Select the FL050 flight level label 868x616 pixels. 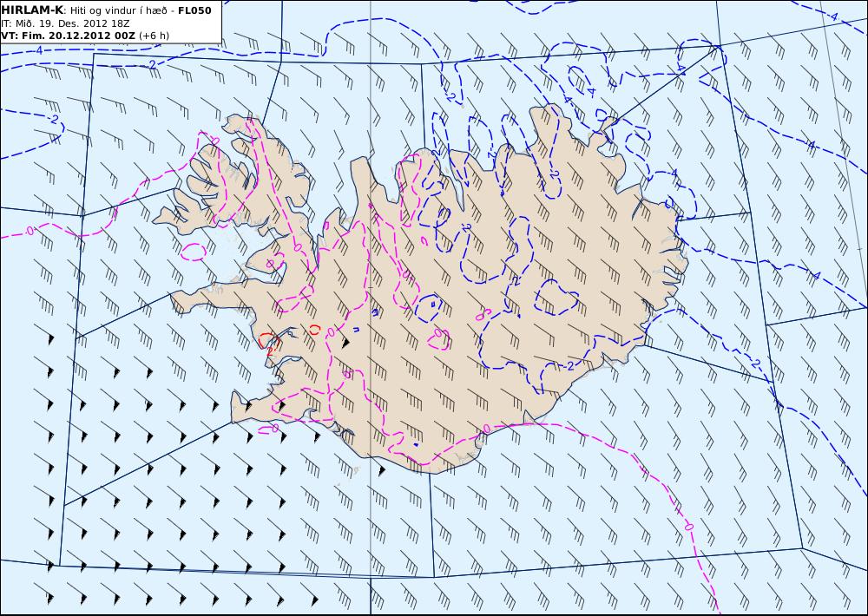tap(194, 10)
